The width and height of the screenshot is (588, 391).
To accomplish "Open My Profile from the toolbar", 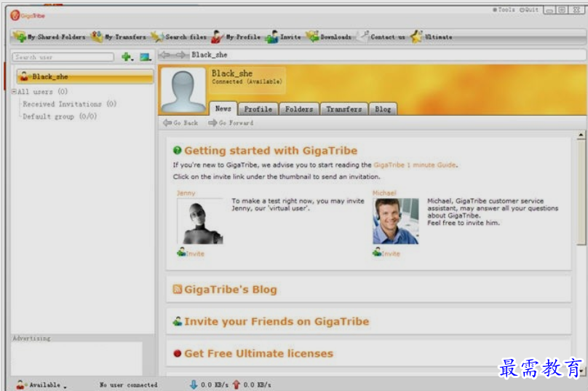I will click(237, 37).
